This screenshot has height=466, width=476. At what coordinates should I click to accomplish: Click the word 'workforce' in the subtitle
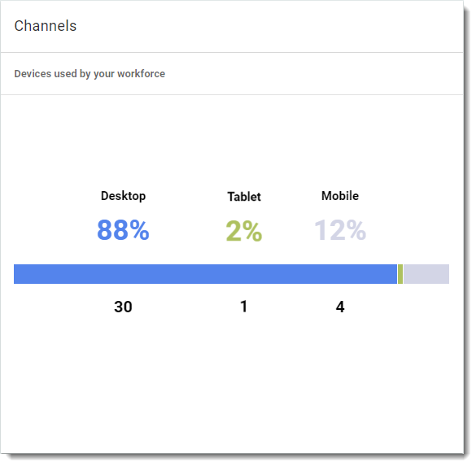pos(141,74)
